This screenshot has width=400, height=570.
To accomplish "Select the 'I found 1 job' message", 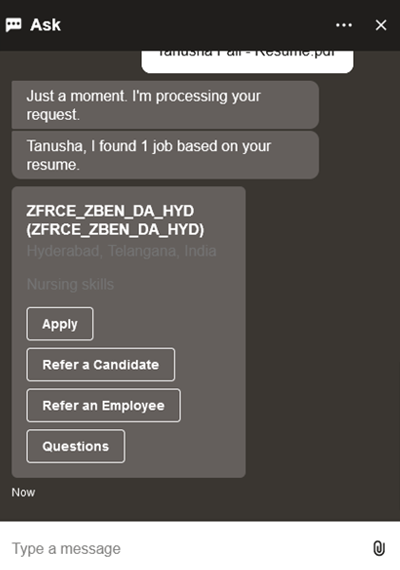I will click(165, 155).
